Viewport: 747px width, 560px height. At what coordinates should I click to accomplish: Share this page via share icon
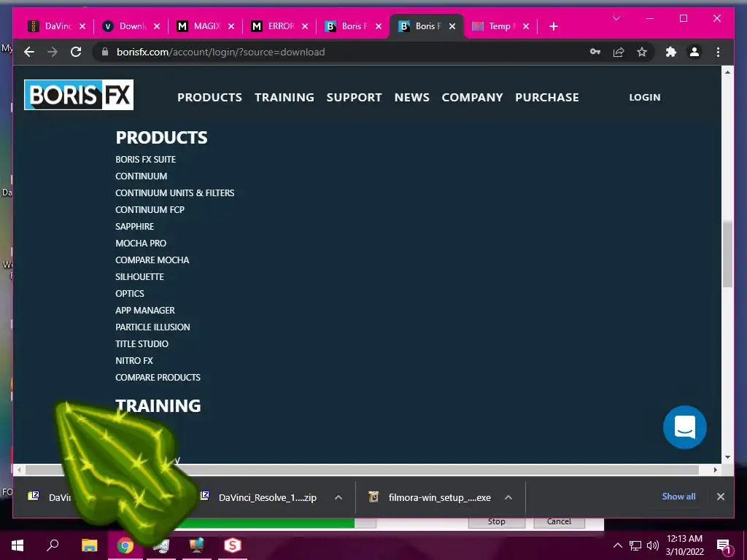(x=619, y=52)
